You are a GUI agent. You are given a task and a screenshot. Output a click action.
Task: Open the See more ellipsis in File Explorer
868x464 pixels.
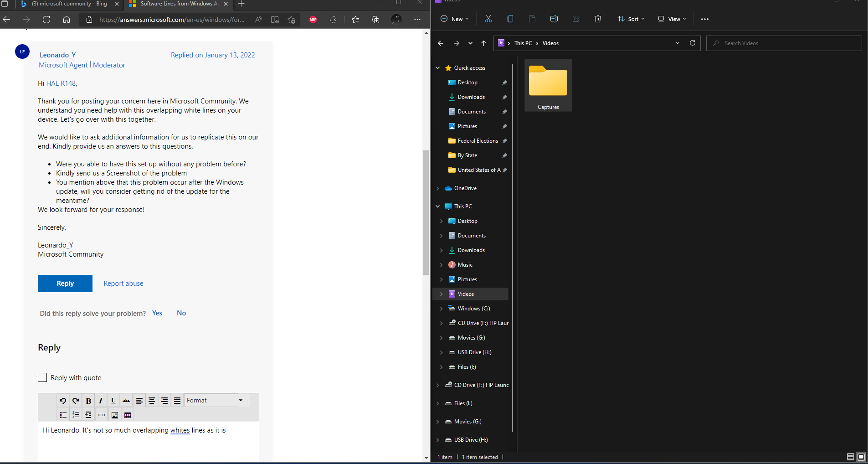pyautogui.click(x=705, y=19)
